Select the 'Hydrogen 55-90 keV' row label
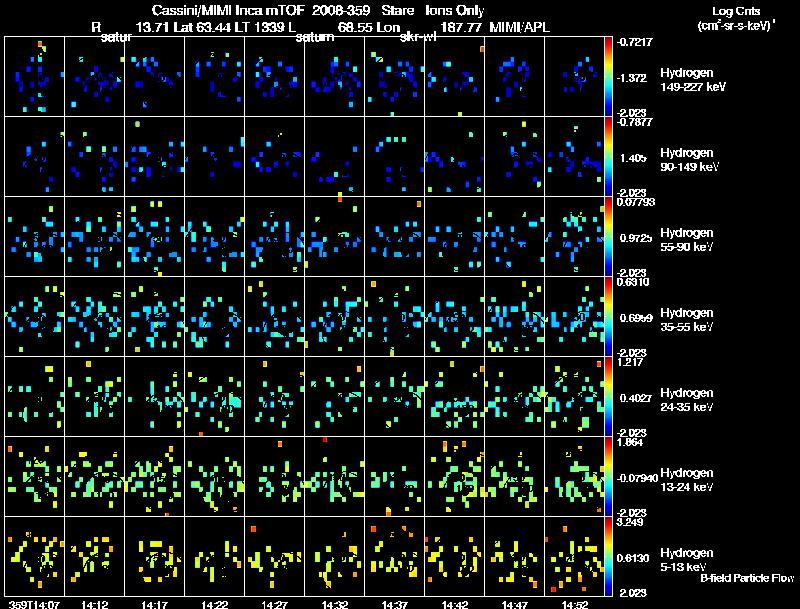The image size is (800, 609). (x=687, y=240)
